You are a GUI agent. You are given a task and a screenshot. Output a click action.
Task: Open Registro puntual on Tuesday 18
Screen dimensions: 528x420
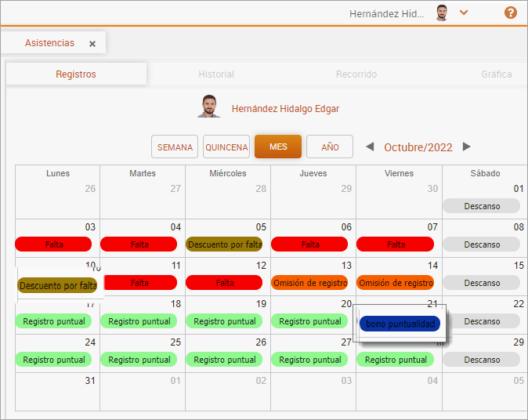click(x=139, y=321)
